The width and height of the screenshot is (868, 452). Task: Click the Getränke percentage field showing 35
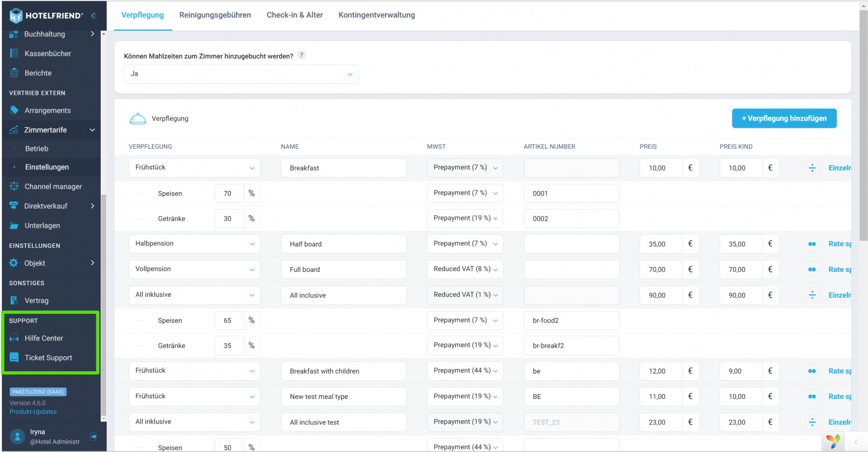(x=230, y=346)
